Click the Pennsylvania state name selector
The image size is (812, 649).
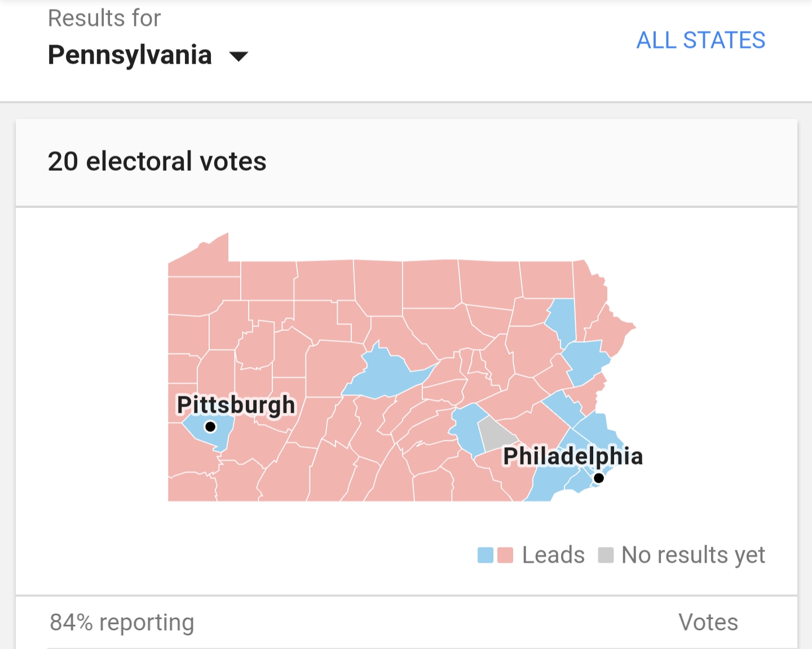[x=130, y=55]
